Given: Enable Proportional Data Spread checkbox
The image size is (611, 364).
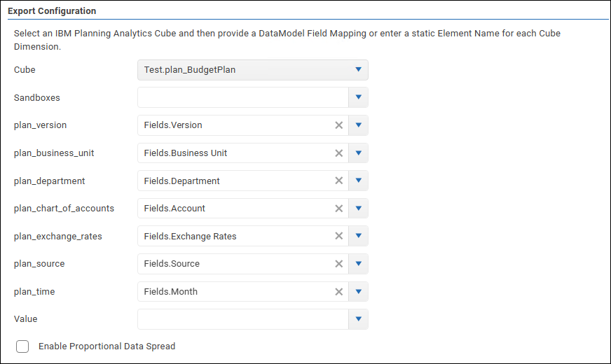Looking at the screenshot, I should (x=22, y=346).
